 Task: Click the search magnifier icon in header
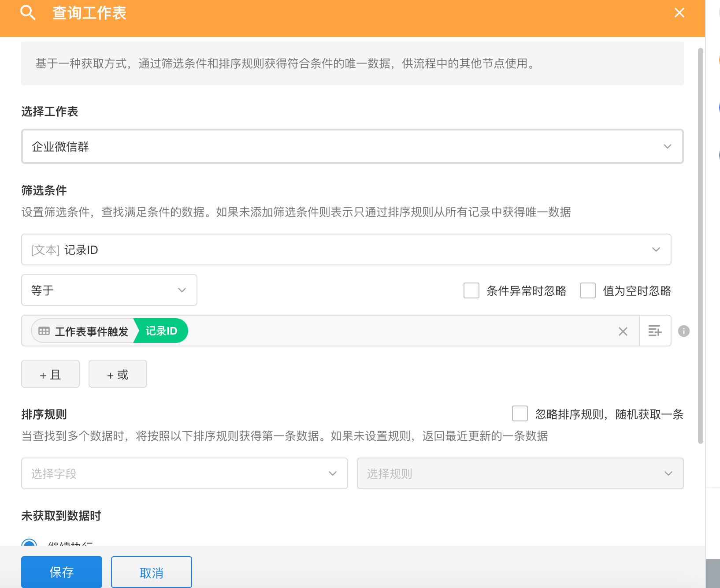[27, 13]
